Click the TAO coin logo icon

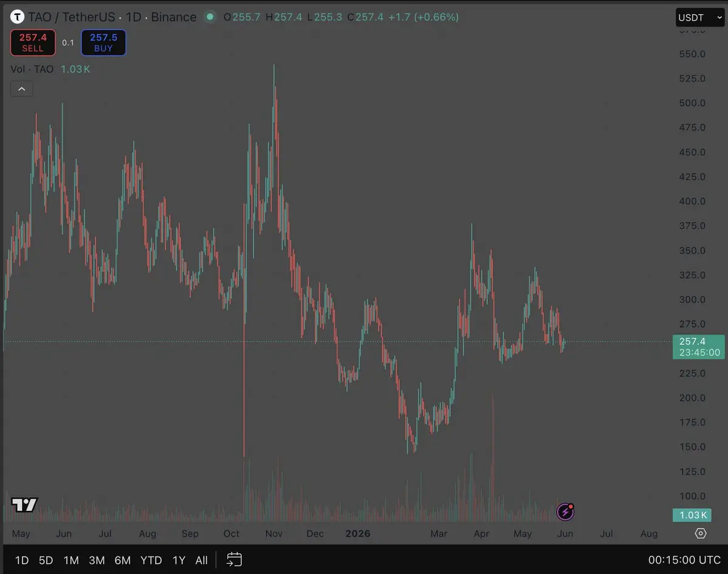18,17
